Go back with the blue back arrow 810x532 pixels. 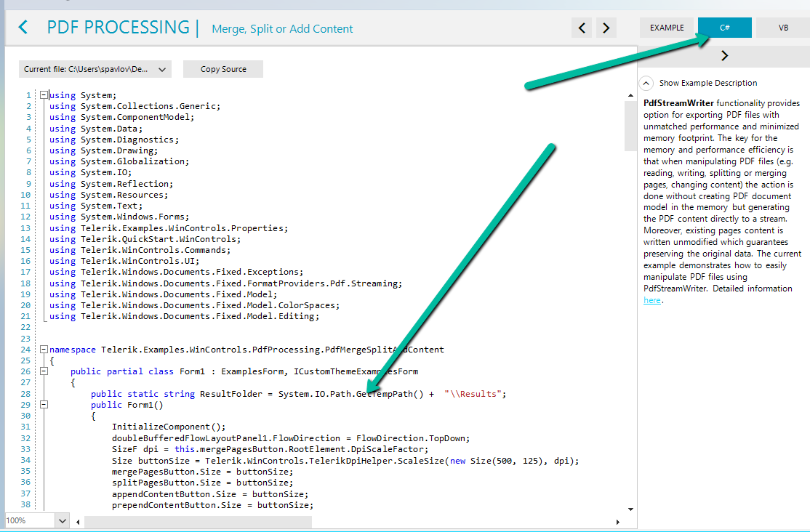pyautogui.click(x=23, y=27)
